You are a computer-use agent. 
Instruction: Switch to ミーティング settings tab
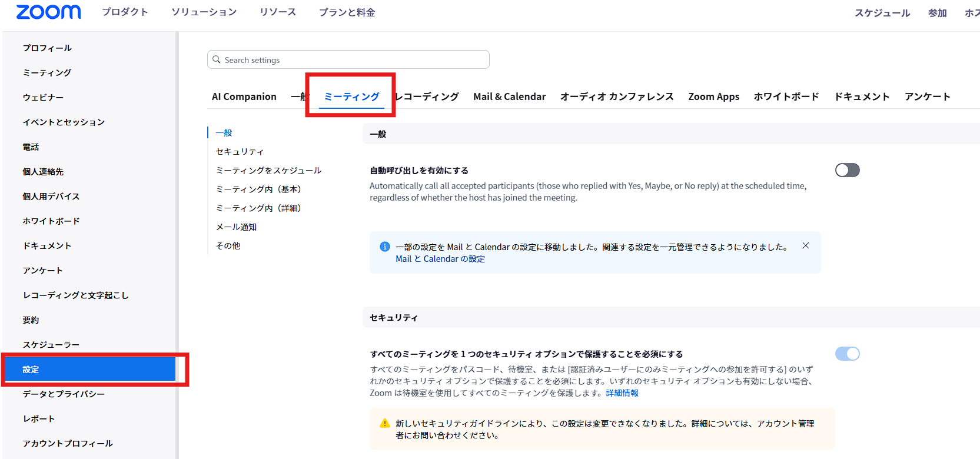click(x=352, y=97)
